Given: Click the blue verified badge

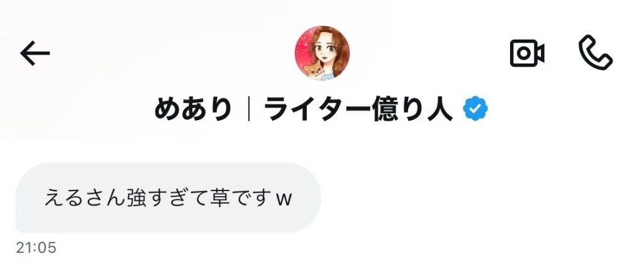Looking at the screenshot, I should (x=475, y=109).
